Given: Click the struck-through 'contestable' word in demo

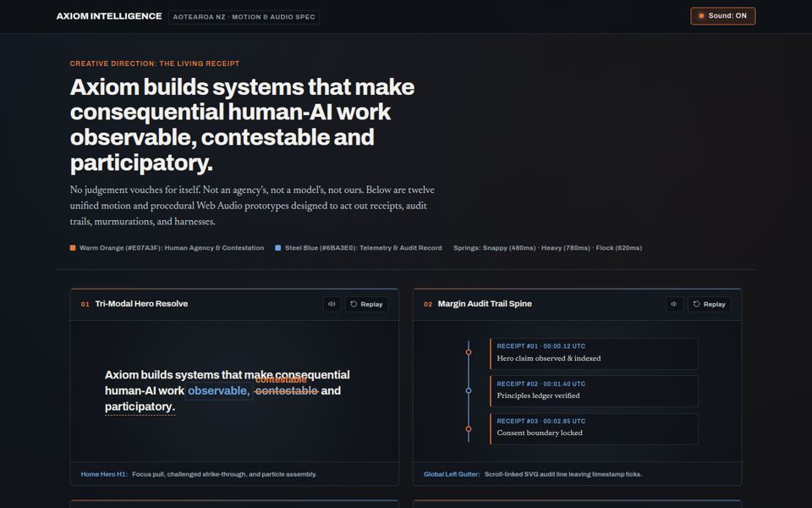Looking at the screenshot, I should click(287, 391).
